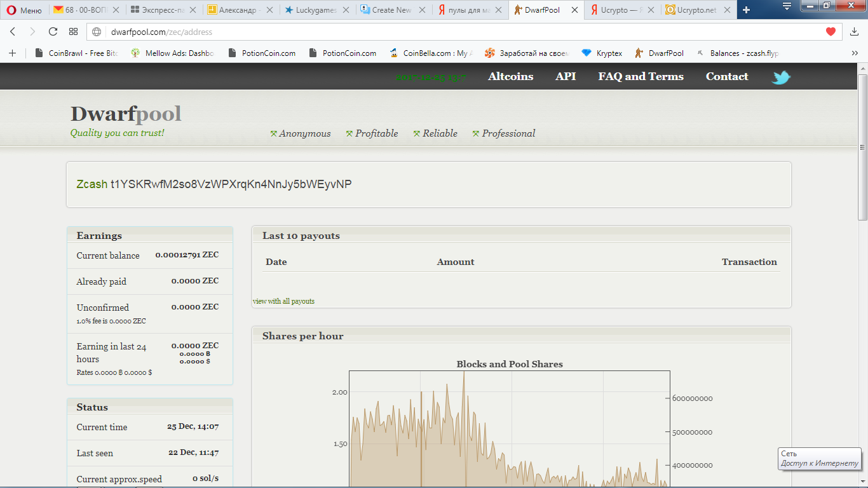
Task: Open the Altcoins navigation link
Action: click(x=510, y=76)
